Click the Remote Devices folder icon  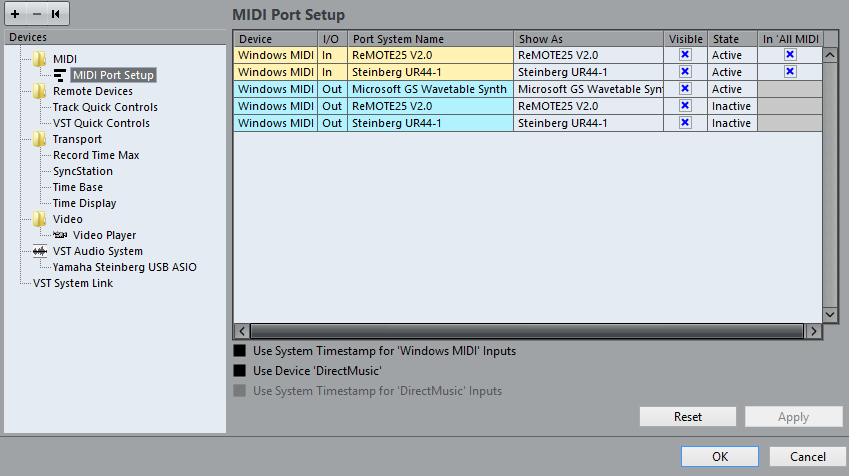(40, 91)
